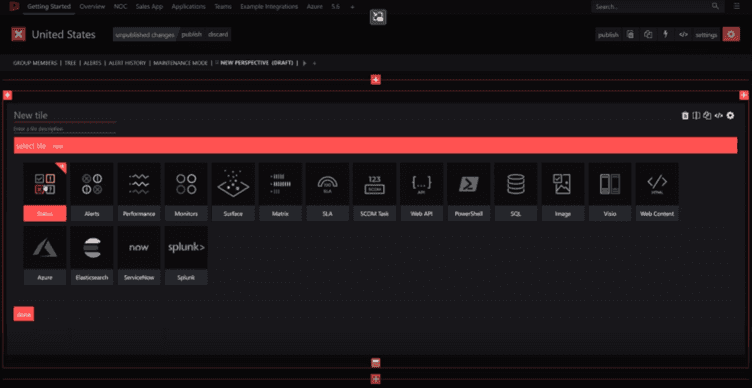Go to Applications in top navigation

tap(188, 7)
